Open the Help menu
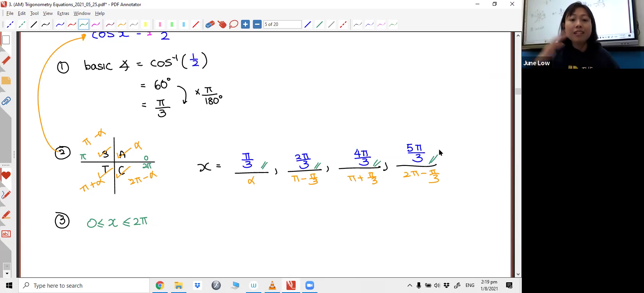Screen dimensions: 644x293 point(100,13)
